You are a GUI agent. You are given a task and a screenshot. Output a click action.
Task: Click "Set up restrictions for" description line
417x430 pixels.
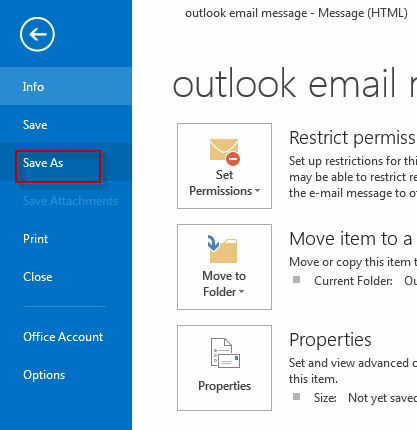pyautogui.click(x=353, y=161)
